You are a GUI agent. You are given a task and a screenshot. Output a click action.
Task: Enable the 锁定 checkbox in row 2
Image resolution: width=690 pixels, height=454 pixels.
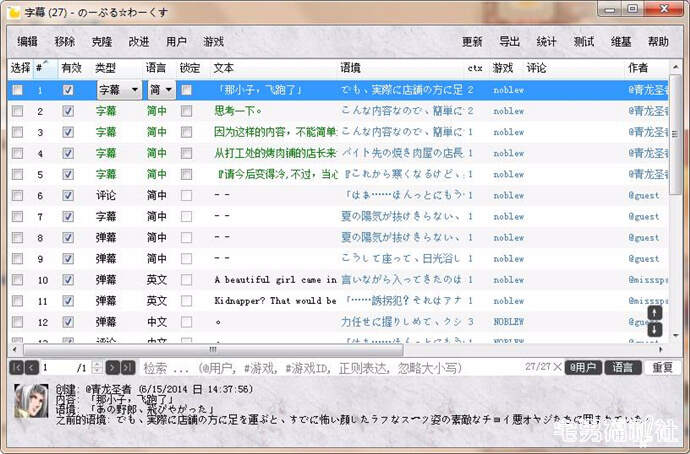(186, 111)
